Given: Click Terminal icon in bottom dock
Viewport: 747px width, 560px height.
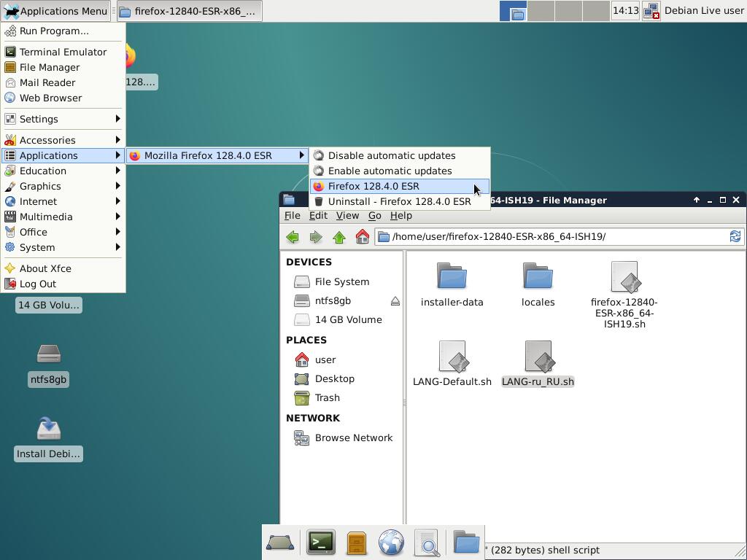Looking at the screenshot, I should (x=320, y=542).
